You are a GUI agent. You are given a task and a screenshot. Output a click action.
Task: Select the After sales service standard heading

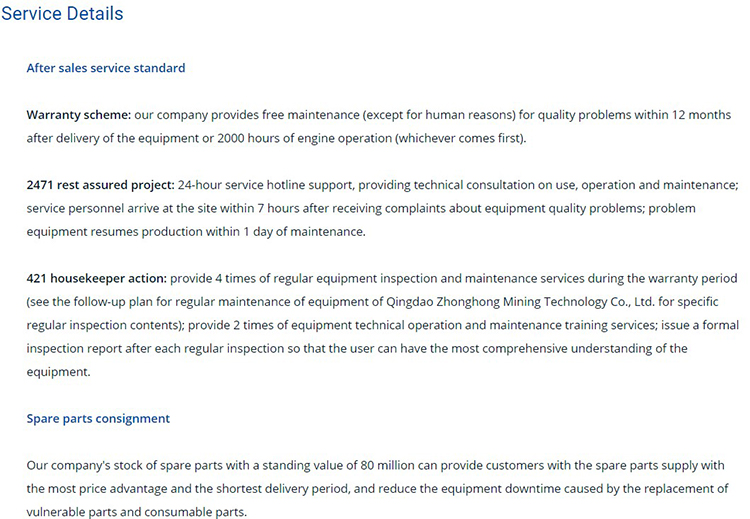tap(106, 68)
